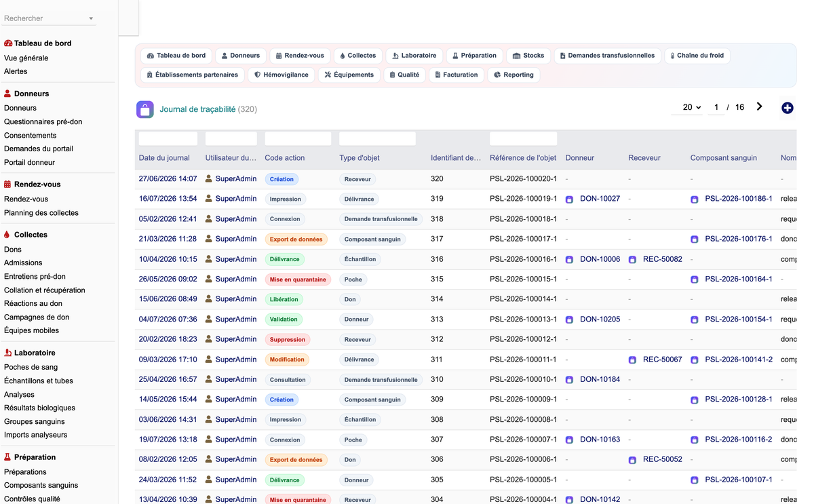Open the Tableau de bord top tab
The width and height of the screenshot is (814, 504).
(x=176, y=56)
